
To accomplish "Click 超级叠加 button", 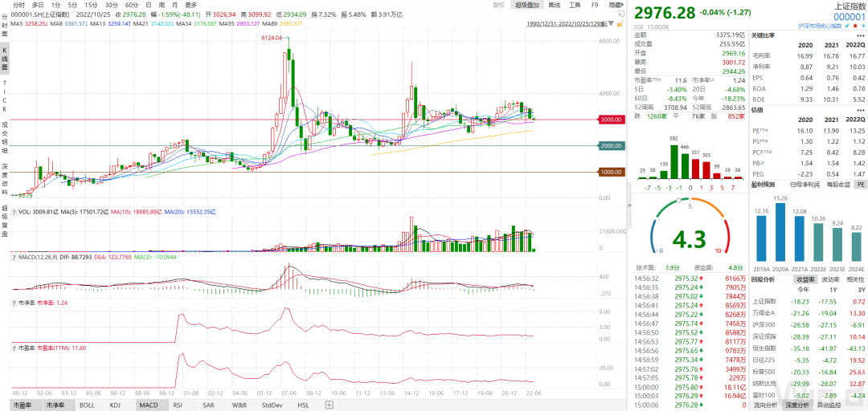I will [527, 5].
